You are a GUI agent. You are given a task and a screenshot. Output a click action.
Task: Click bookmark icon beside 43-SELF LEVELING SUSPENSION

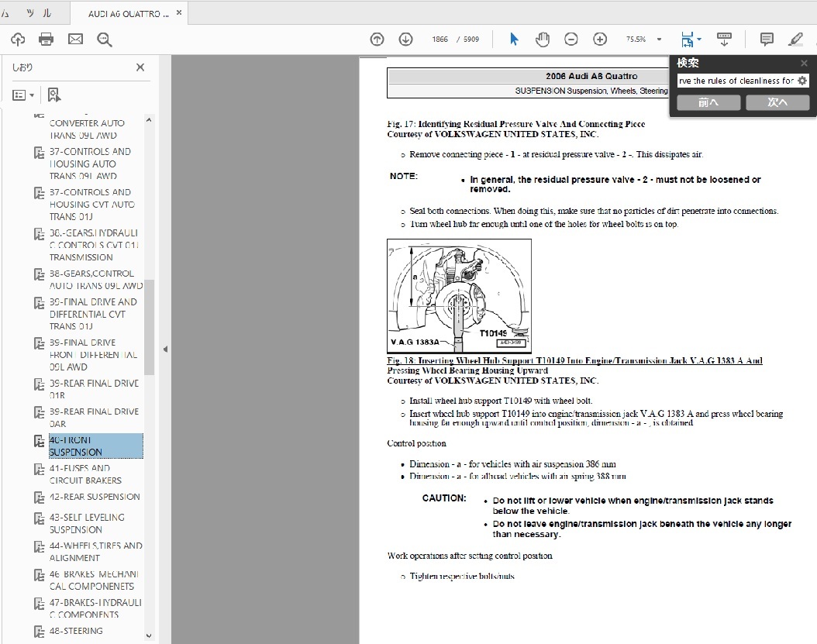[39, 518]
